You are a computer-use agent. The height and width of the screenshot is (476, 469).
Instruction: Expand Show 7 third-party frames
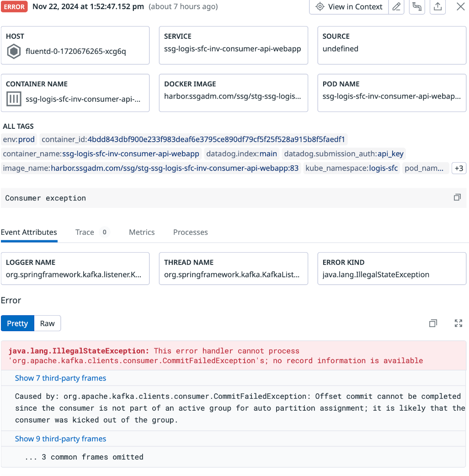pyautogui.click(x=60, y=378)
